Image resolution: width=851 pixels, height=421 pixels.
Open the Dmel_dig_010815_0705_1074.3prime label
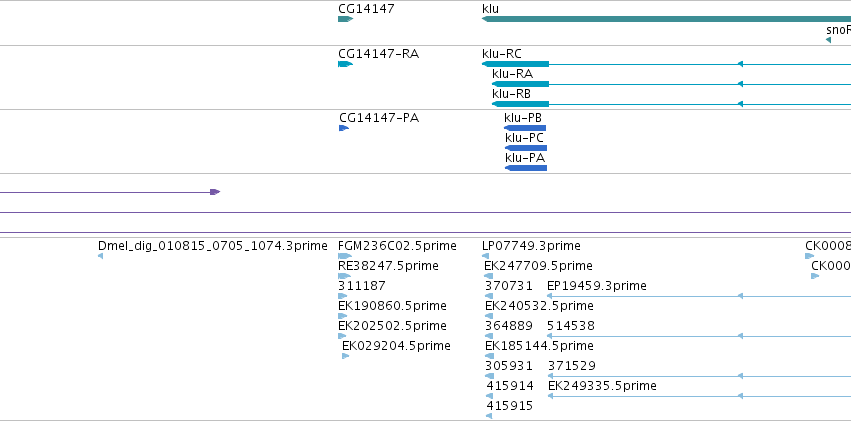pyautogui.click(x=213, y=246)
